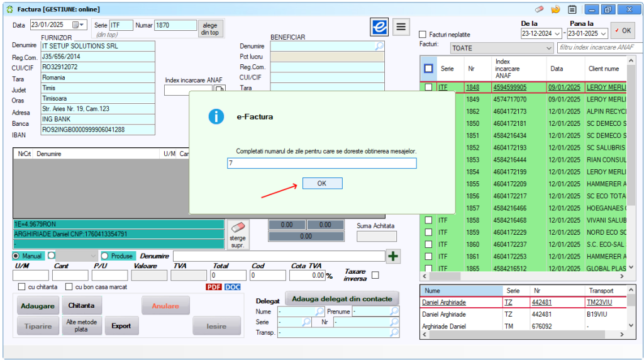Viewport: 644px width, 360px height.
Task: Click delegate link 'Daniel Arghiriade' highlighted row
Action: 444,303
